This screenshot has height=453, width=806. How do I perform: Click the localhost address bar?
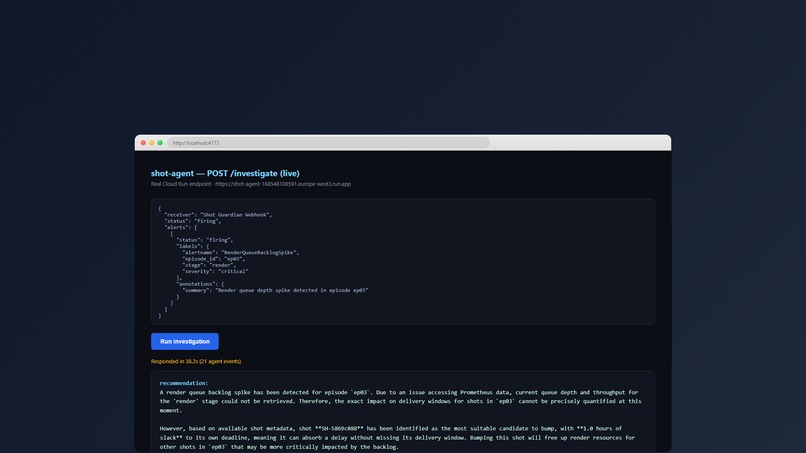tap(328, 142)
